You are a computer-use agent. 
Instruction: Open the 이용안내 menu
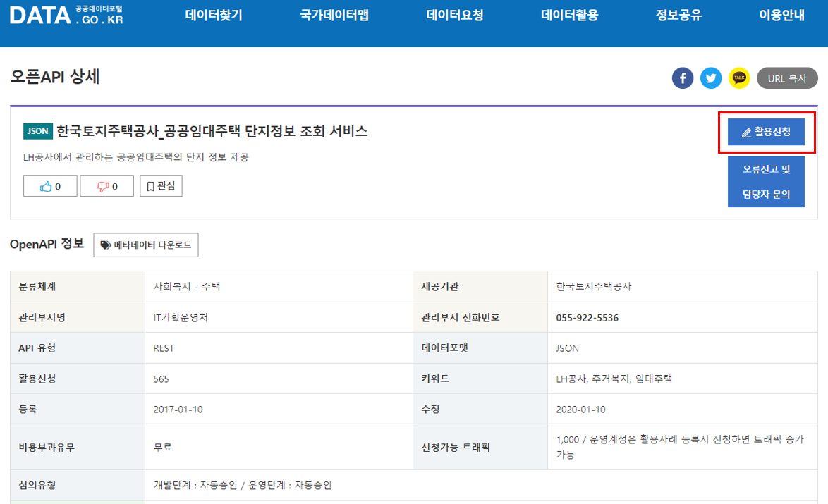click(781, 16)
